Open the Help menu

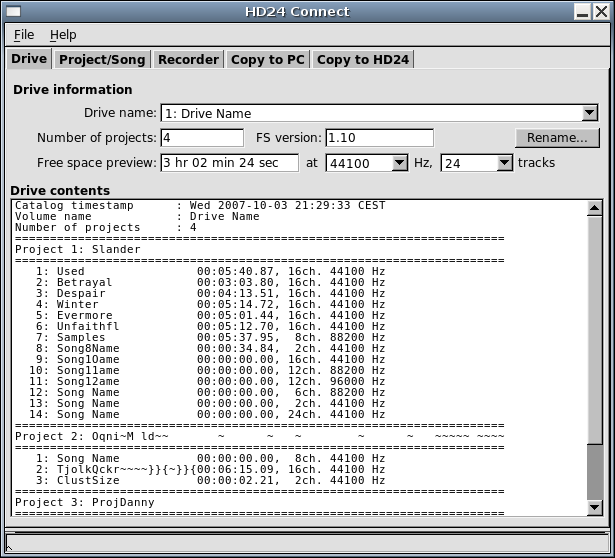tap(63, 35)
